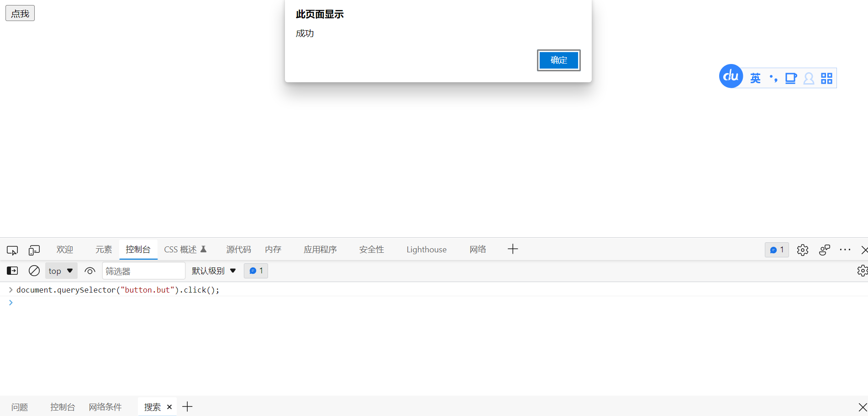
Task: Open the issues counter badge
Action: [777, 250]
